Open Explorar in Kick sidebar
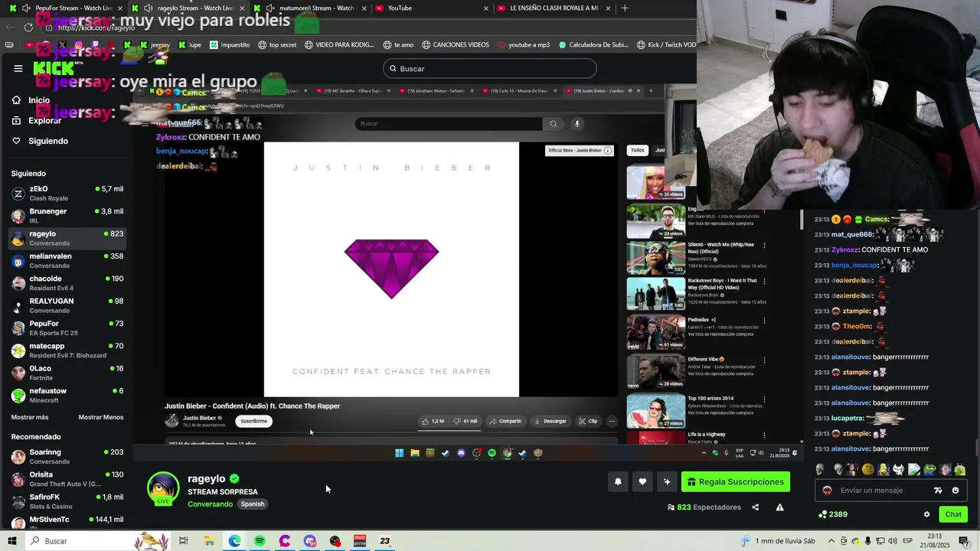The width and height of the screenshot is (980, 551). [x=36, y=121]
